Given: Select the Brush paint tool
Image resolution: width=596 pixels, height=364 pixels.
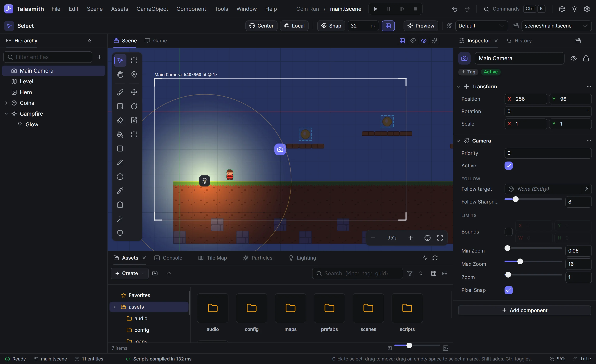Looking at the screenshot, I should coord(120,92).
